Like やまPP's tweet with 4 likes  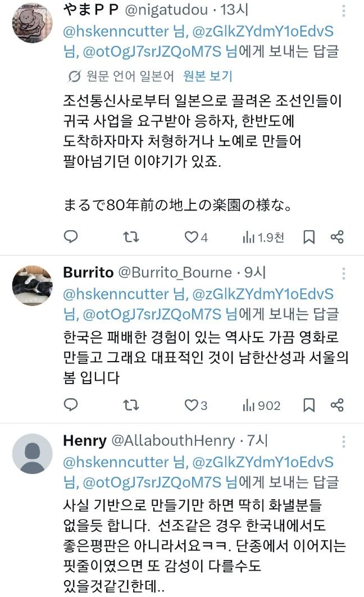196,237
